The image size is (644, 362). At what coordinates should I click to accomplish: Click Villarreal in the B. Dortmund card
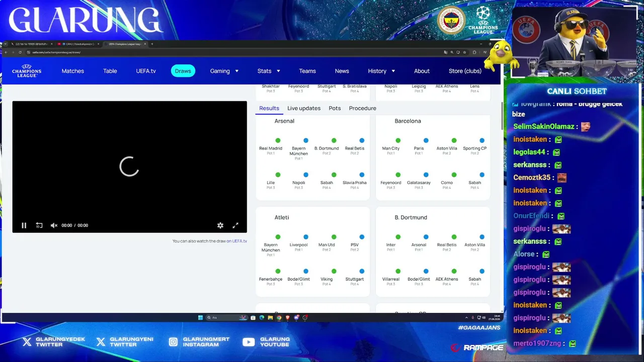coord(391,279)
